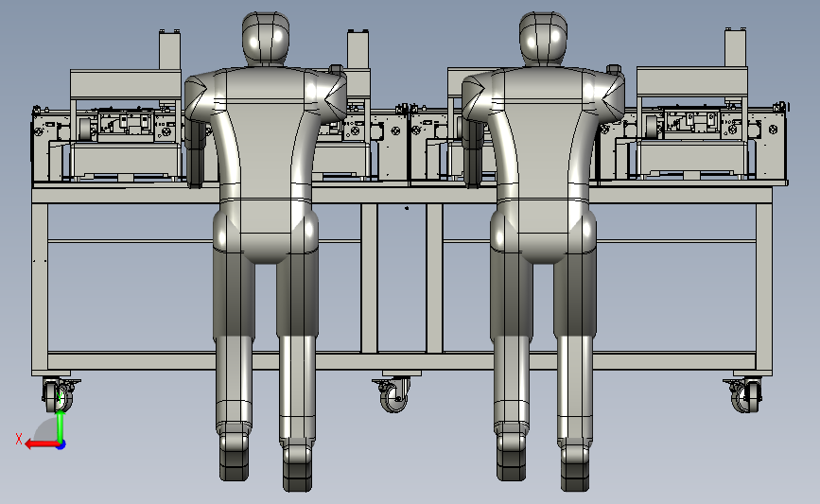Click the blue Z axis dot of triad
820x504 pixels.
coord(61,445)
